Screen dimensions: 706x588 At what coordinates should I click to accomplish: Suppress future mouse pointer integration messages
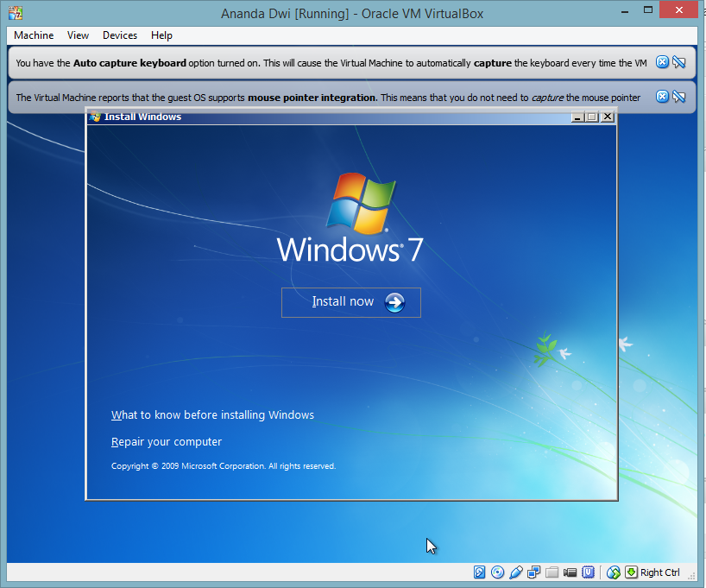tap(679, 97)
